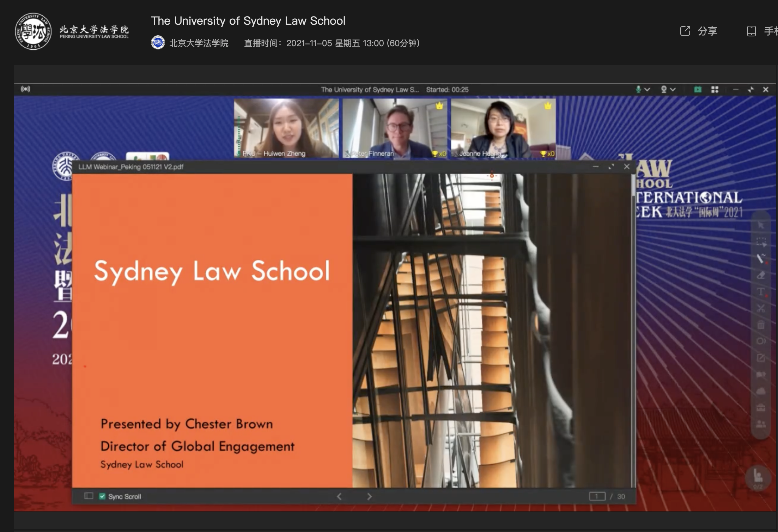Toggle the PDF sidebar panel icon
This screenshot has width=778, height=532.
click(89, 496)
